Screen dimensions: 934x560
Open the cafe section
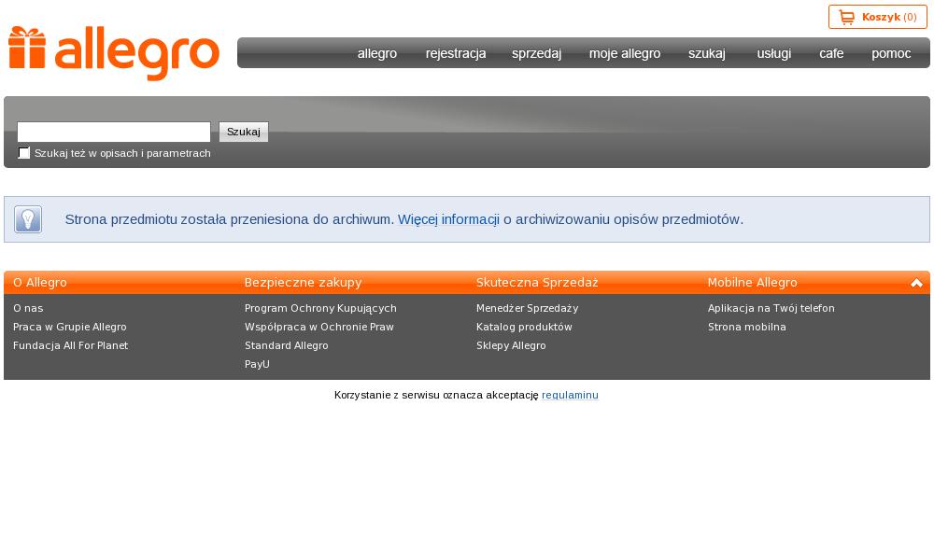[x=831, y=53]
